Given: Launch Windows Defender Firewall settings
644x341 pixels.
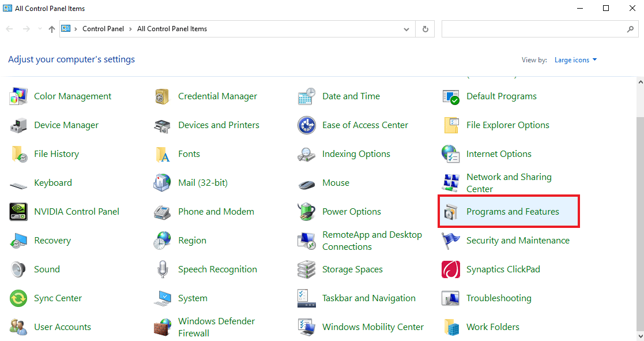Looking at the screenshot, I should click(217, 327).
